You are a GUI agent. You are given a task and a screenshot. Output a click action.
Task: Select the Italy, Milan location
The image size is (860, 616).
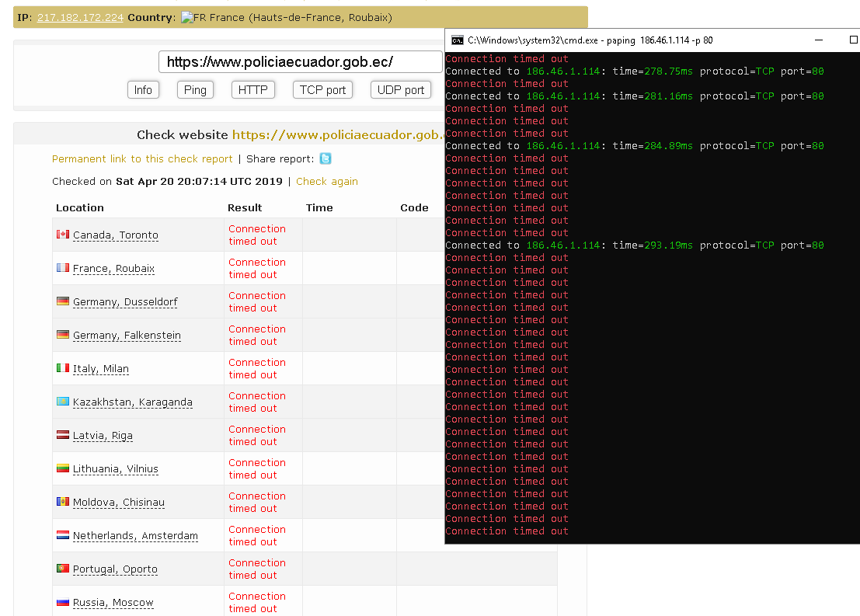101,369
